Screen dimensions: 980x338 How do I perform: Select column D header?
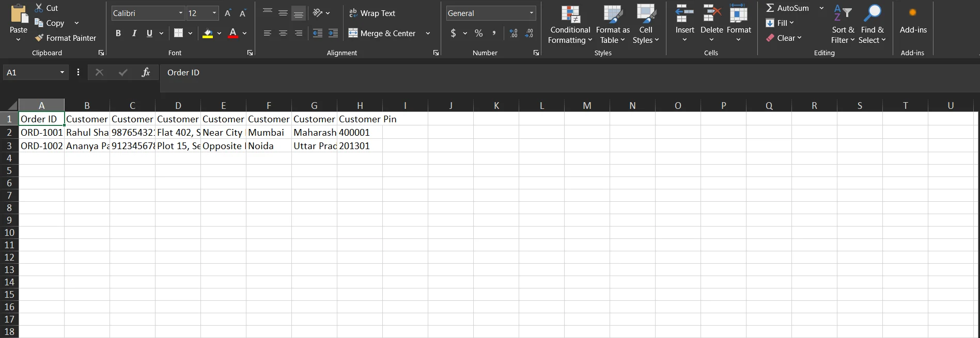coord(178,106)
